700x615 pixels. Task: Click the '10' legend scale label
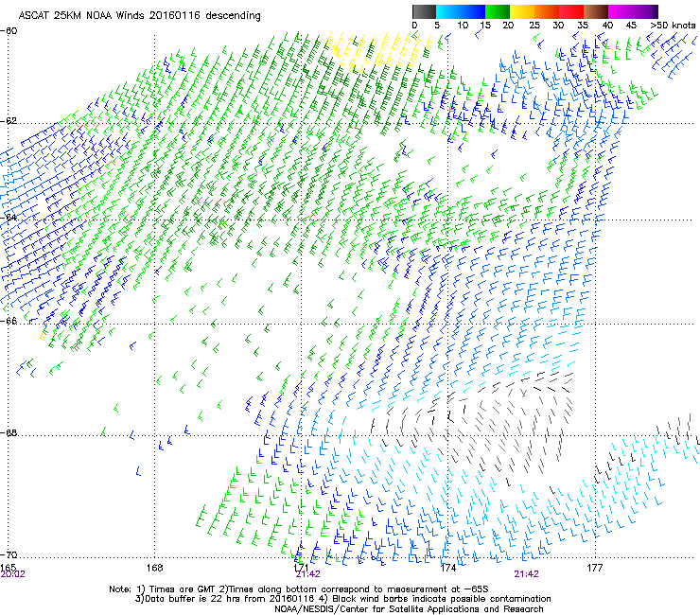tap(463, 26)
